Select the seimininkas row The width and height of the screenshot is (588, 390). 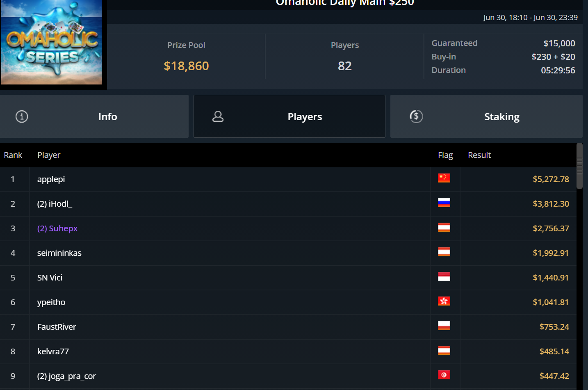point(288,253)
